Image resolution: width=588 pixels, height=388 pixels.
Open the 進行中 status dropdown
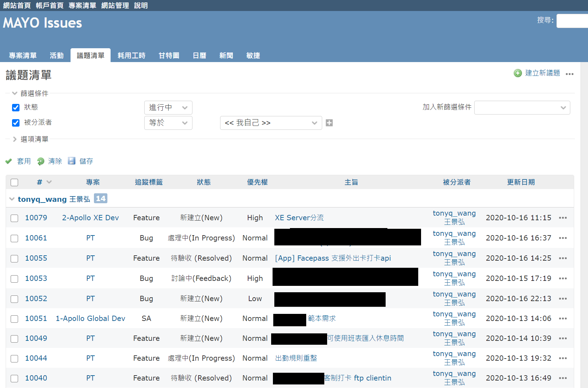coord(168,107)
